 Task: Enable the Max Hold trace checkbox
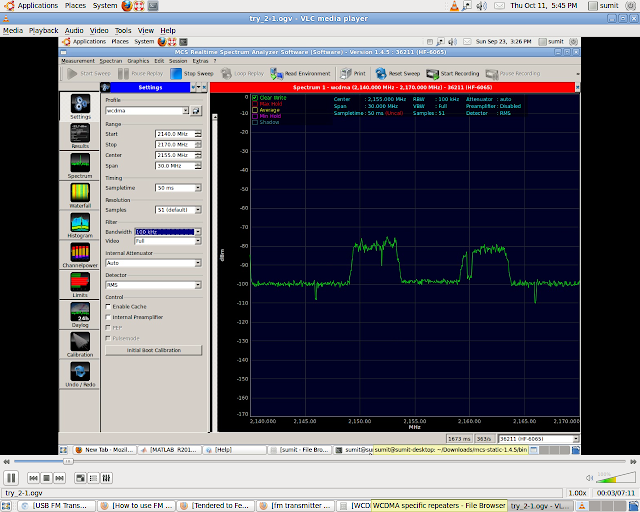point(255,104)
